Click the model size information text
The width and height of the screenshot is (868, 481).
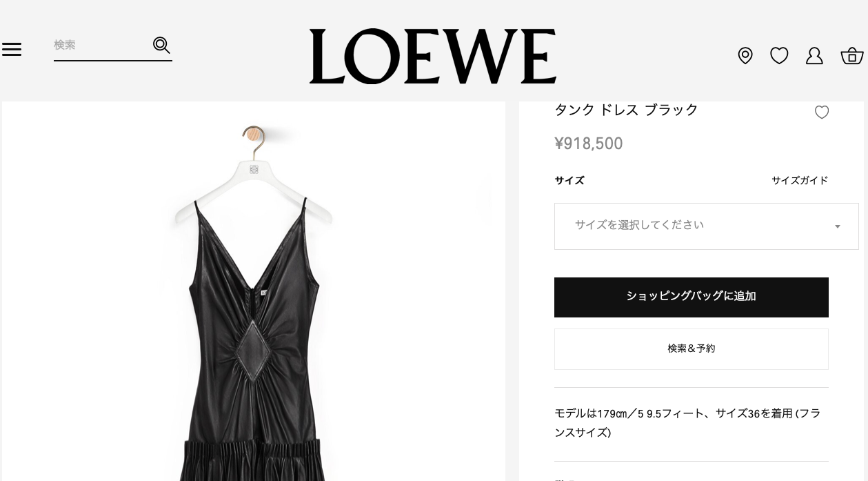[x=687, y=423]
